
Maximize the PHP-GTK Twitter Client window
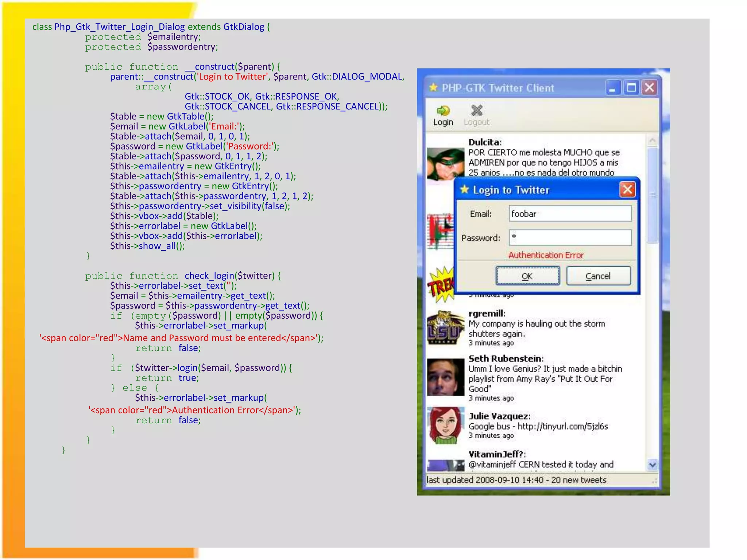pyautogui.click(x=631, y=87)
